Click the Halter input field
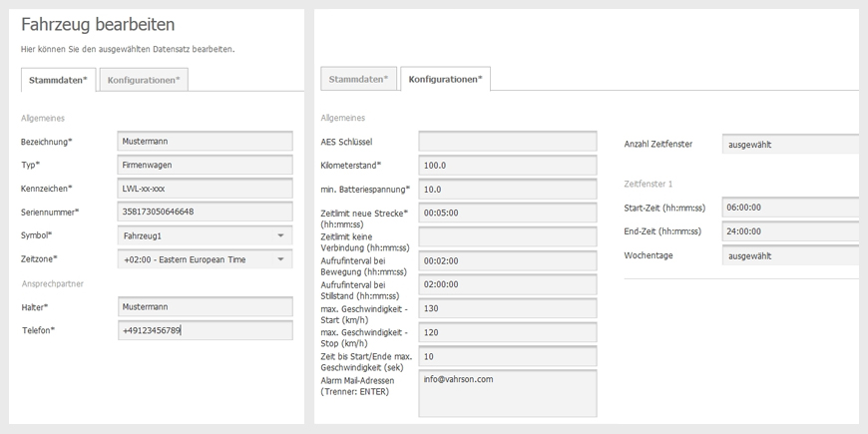The width and height of the screenshot is (868, 434). click(x=205, y=306)
